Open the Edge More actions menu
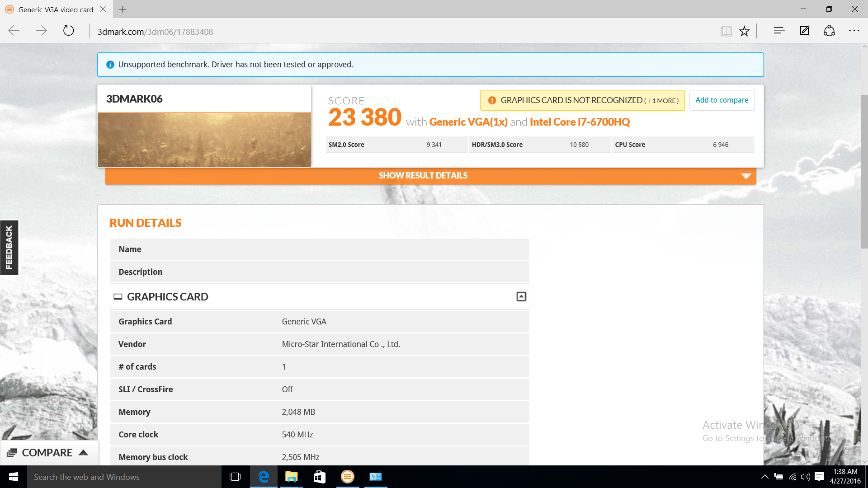Screen dimensions: 868x488 point(854,31)
